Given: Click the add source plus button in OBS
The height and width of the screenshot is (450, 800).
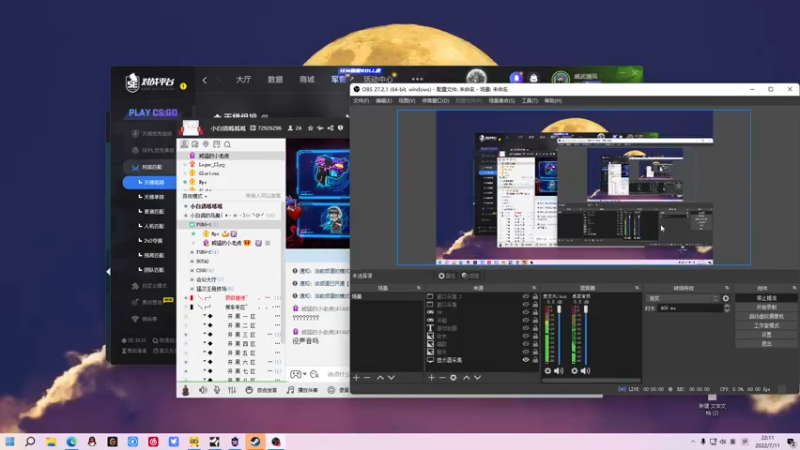Looking at the screenshot, I should click(431, 377).
